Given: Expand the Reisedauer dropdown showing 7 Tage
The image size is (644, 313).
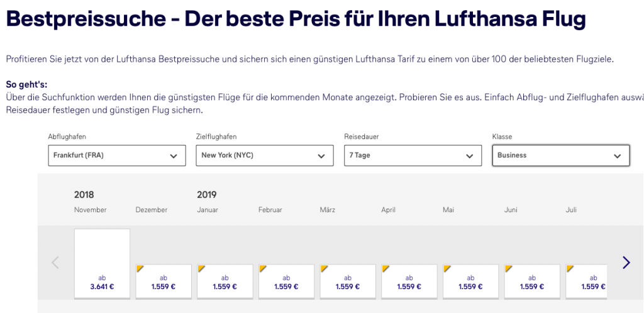Looking at the screenshot, I should [x=412, y=156].
